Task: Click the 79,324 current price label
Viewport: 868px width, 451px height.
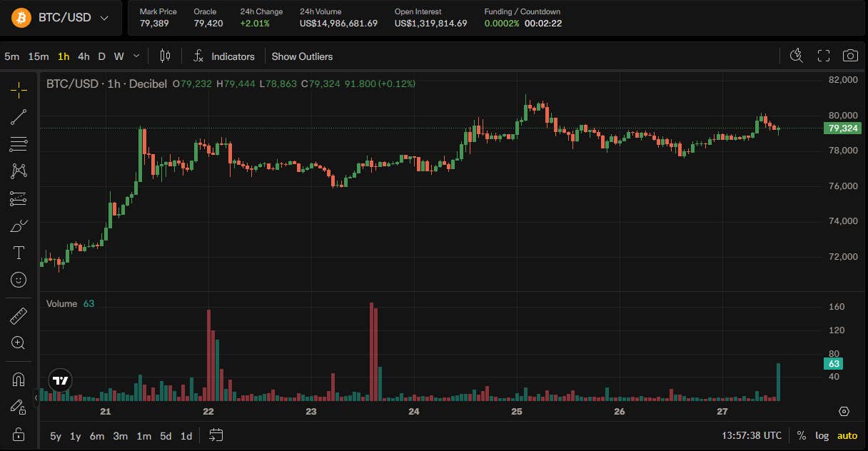Action: (842, 128)
